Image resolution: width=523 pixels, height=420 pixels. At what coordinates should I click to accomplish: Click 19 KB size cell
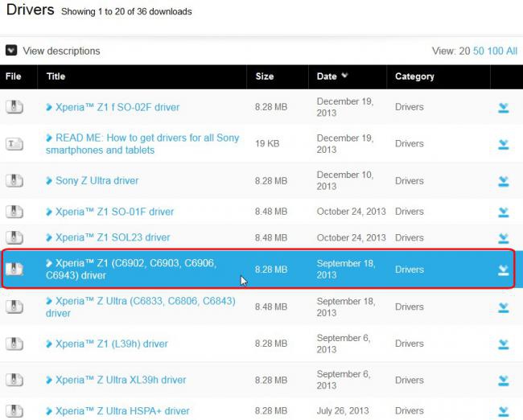point(267,144)
